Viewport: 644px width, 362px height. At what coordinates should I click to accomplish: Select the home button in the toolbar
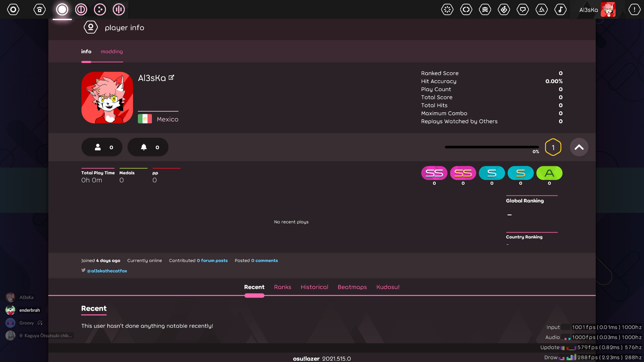click(39, 9)
